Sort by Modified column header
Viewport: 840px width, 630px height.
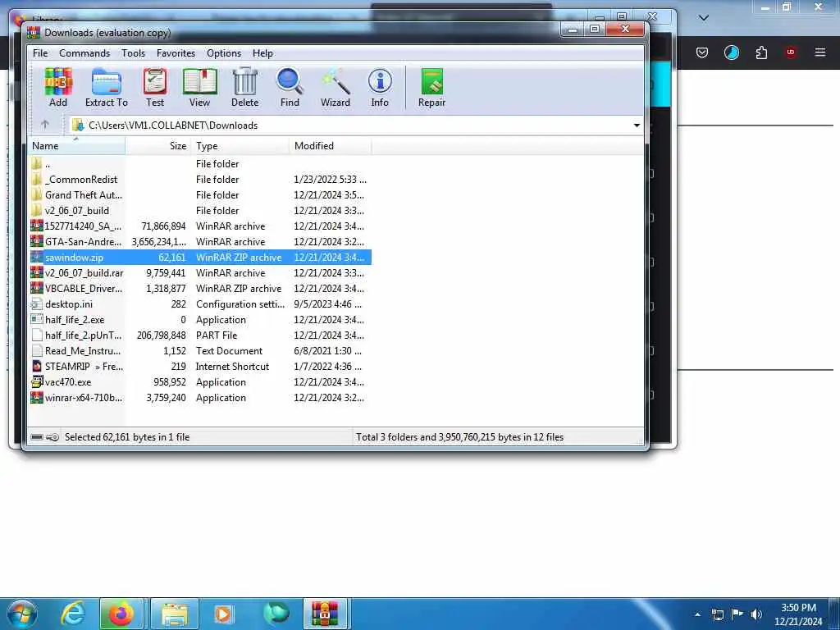click(331, 146)
